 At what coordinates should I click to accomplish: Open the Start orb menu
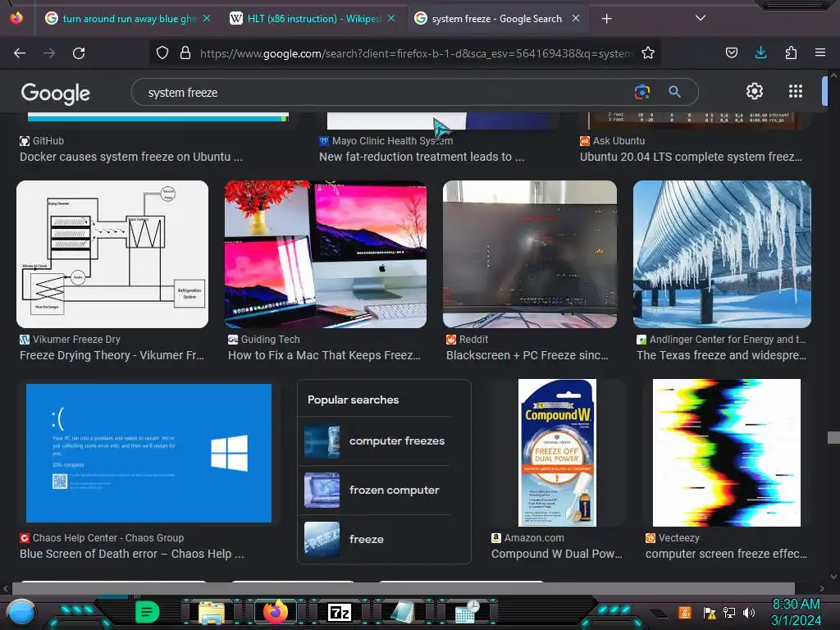click(x=21, y=612)
